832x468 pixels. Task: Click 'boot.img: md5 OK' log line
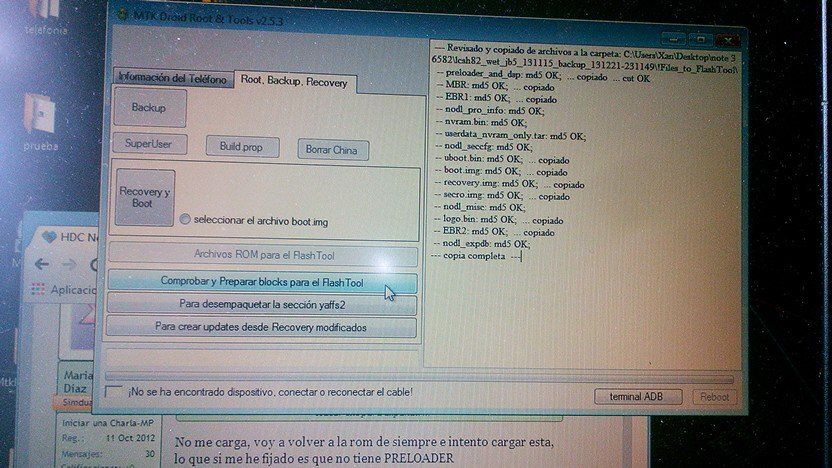[x=501, y=172]
